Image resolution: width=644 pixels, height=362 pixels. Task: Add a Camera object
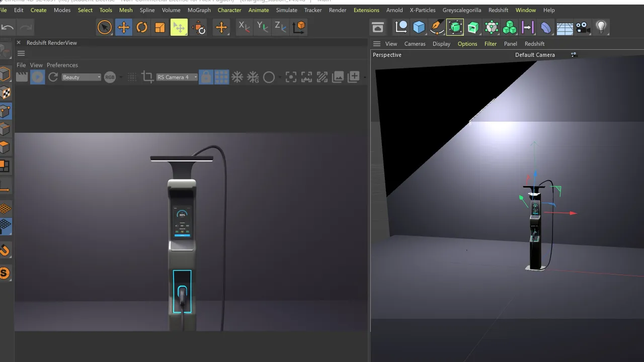(583, 27)
